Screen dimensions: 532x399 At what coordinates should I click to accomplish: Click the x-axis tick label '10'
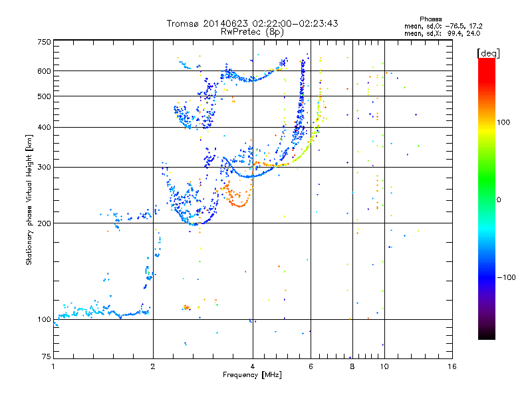384,366
